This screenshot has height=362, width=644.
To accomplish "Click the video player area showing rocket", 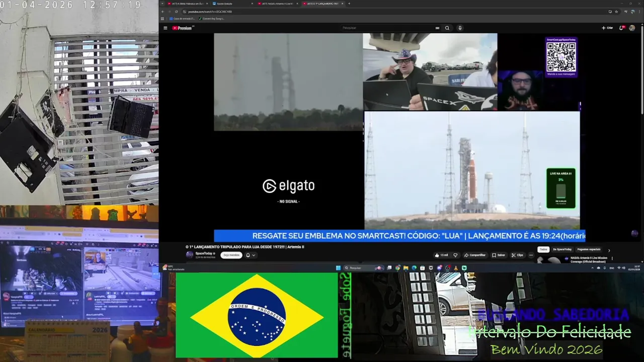I will pyautogui.click(x=472, y=170).
